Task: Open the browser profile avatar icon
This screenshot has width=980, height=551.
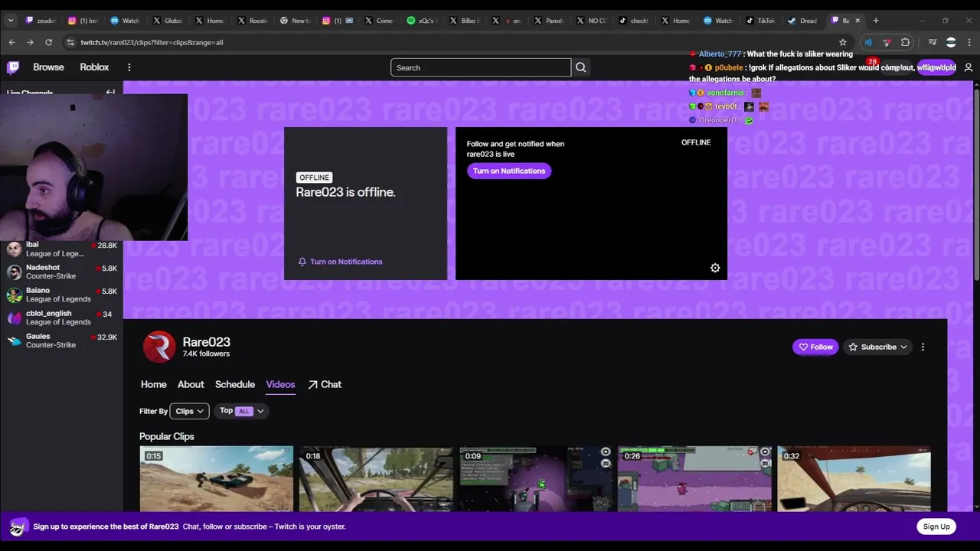Action: click(951, 42)
